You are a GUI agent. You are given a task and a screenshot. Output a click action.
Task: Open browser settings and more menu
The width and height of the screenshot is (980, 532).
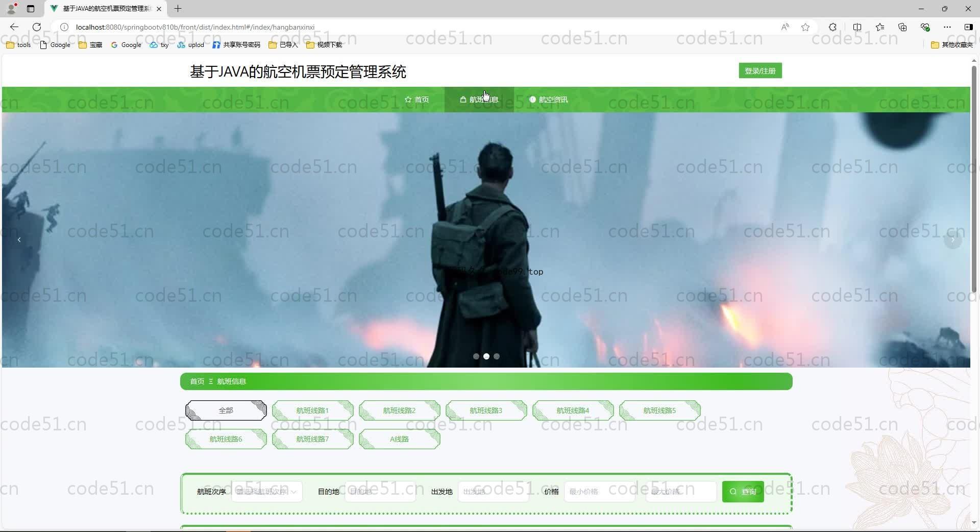click(947, 27)
